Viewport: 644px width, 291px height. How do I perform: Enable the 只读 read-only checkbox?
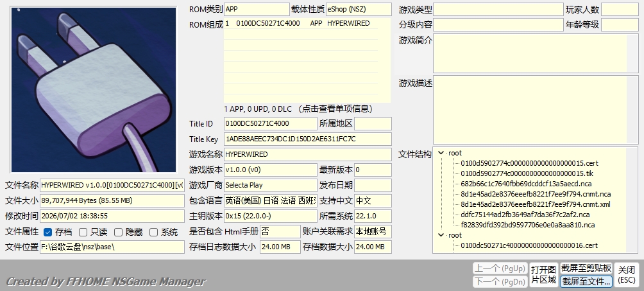click(83, 232)
